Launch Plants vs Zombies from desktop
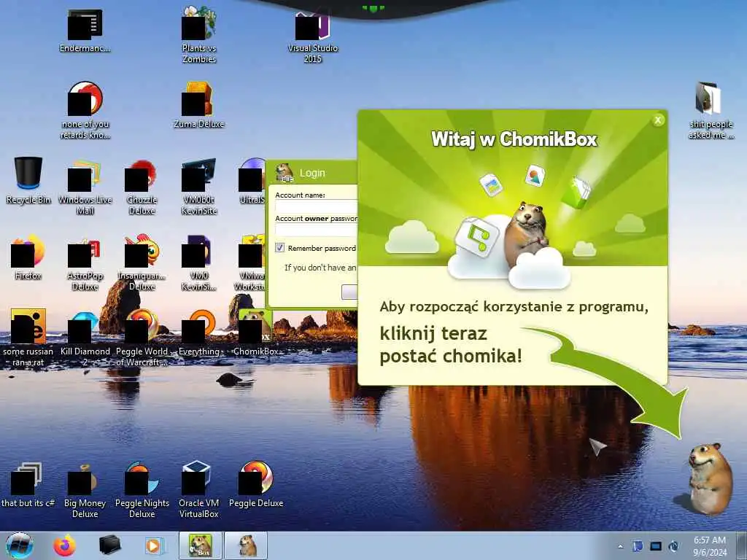Screen dimensions: 747x560 coord(198,34)
